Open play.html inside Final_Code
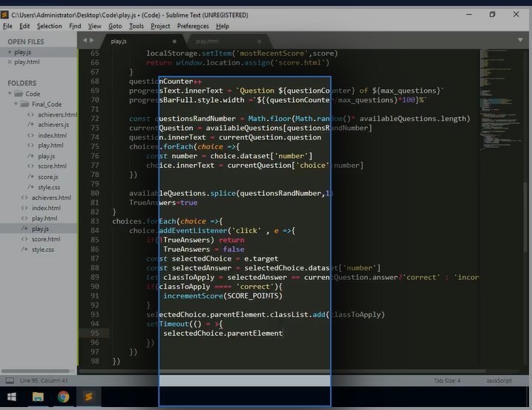Viewport: 532px width, 410px height. pyautogui.click(x=50, y=146)
